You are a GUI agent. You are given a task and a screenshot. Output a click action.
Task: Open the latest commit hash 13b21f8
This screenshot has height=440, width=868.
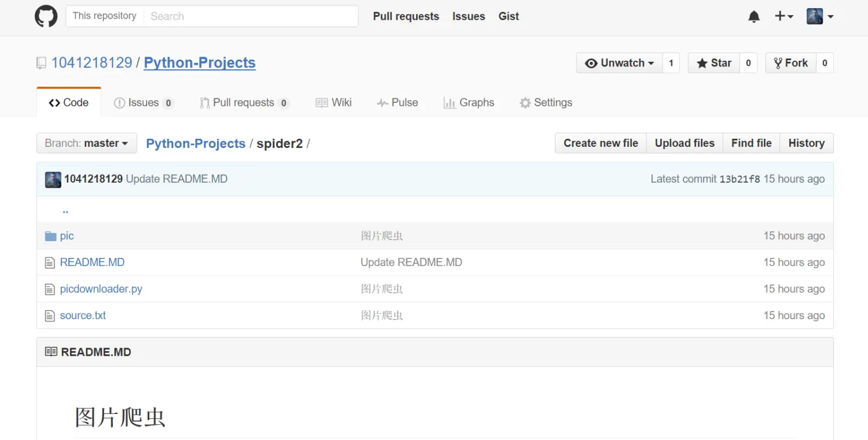point(740,179)
